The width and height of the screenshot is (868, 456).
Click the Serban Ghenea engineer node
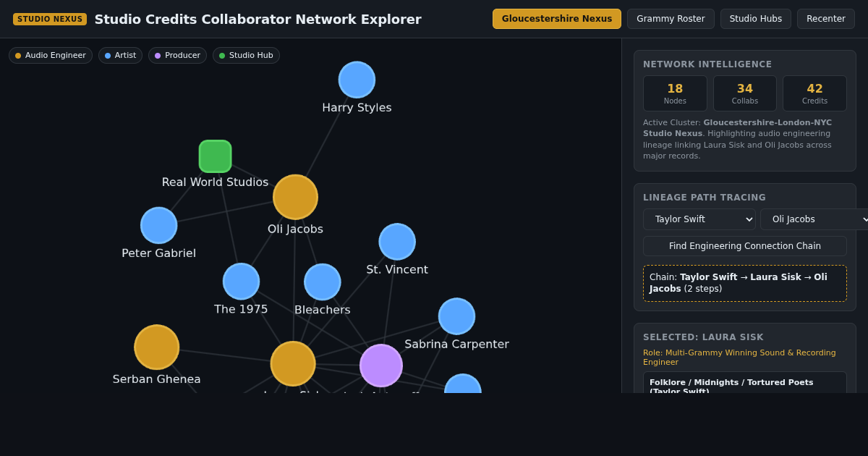point(156,347)
